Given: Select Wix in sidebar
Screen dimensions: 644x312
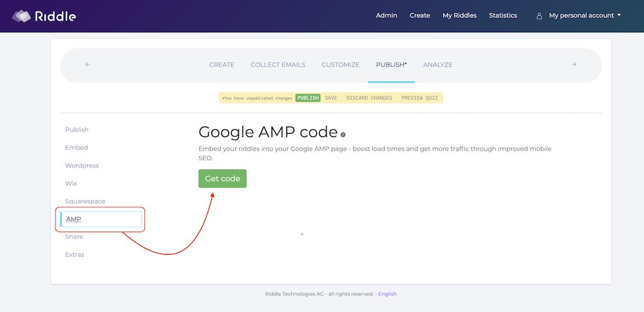Looking at the screenshot, I should (x=71, y=183).
